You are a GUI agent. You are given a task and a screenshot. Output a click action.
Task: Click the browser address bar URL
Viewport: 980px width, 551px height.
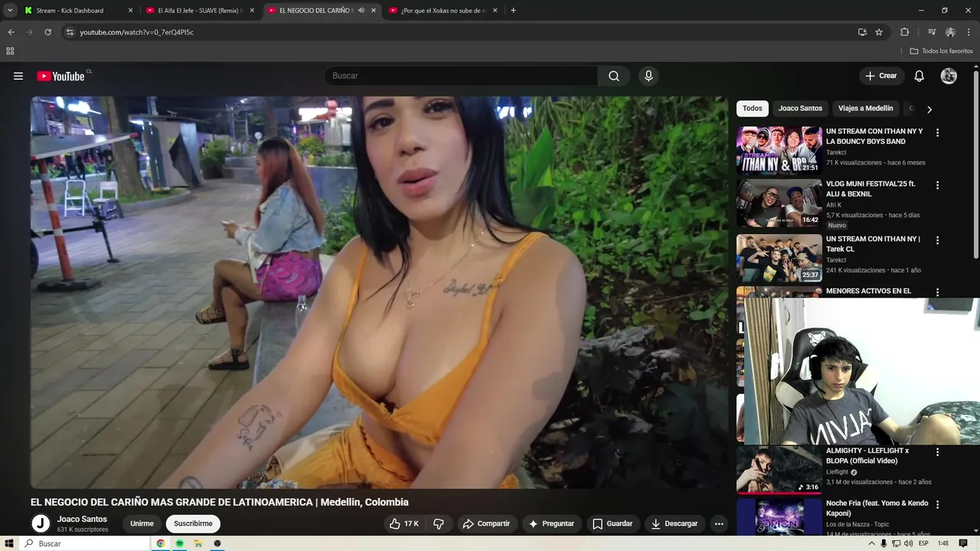[x=137, y=32]
